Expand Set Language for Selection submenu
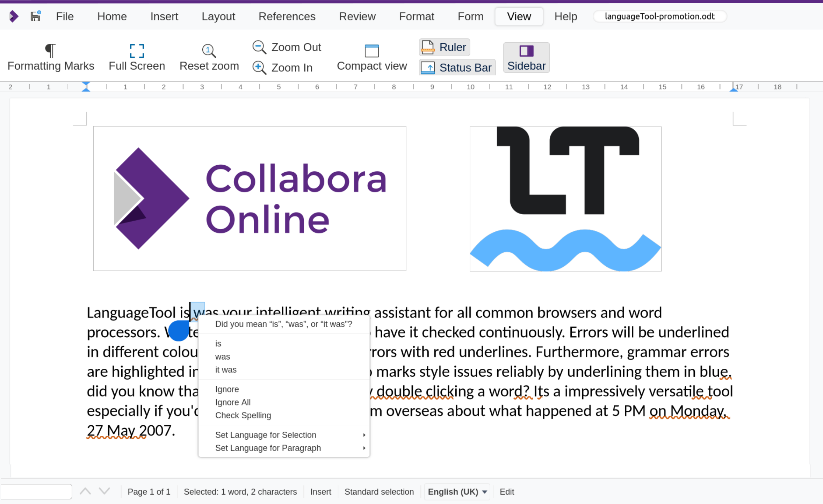 tap(284, 435)
